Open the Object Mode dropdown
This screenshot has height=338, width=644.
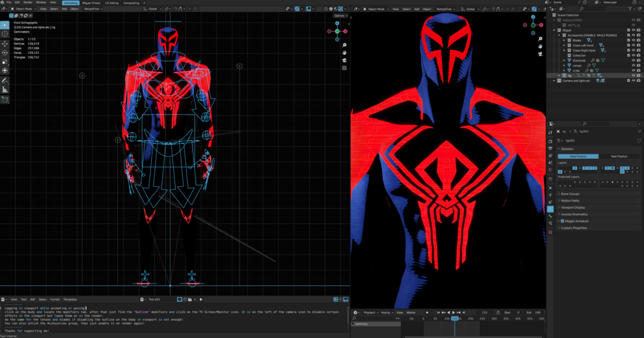(22, 9)
